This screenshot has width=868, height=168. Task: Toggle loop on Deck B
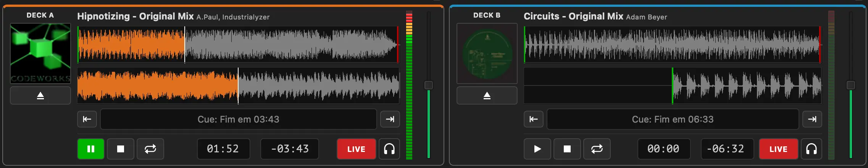[x=597, y=149]
